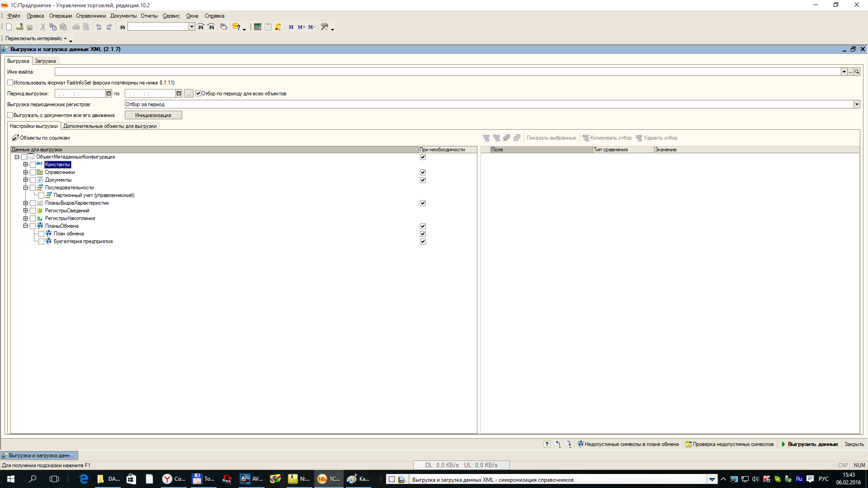Click Проверка недопустимых символов button
The width and height of the screenshot is (868, 488).
pos(729,445)
